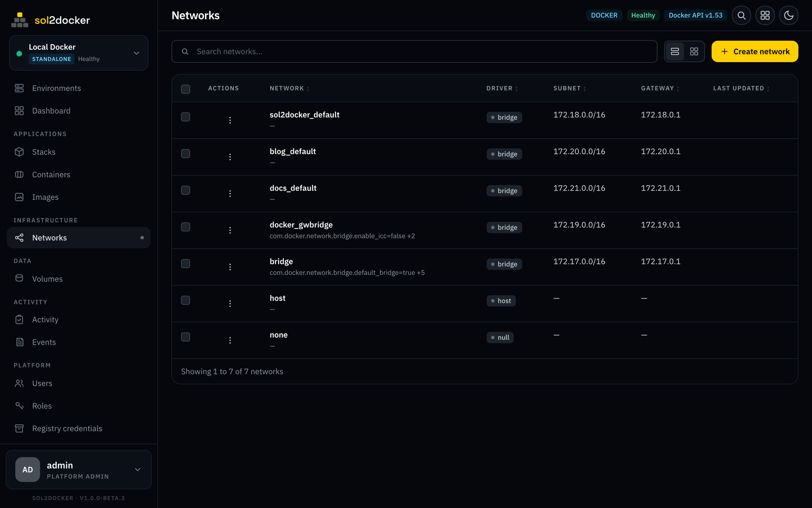Click the sol2docker logo icon
The image size is (812, 508).
pos(19,20)
